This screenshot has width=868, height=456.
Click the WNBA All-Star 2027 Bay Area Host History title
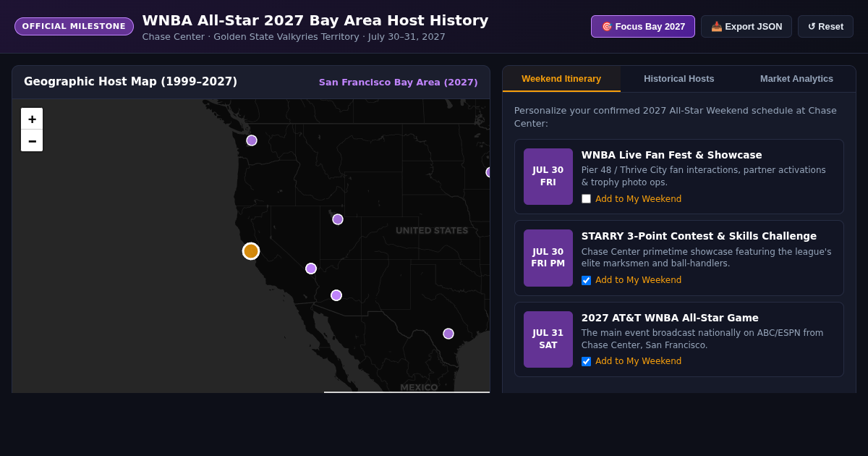coord(315,20)
